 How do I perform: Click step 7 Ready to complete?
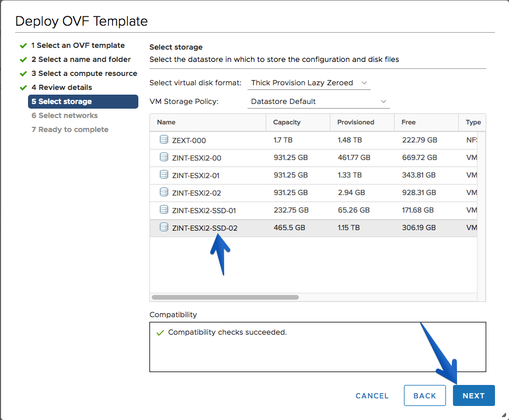point(70,129)
